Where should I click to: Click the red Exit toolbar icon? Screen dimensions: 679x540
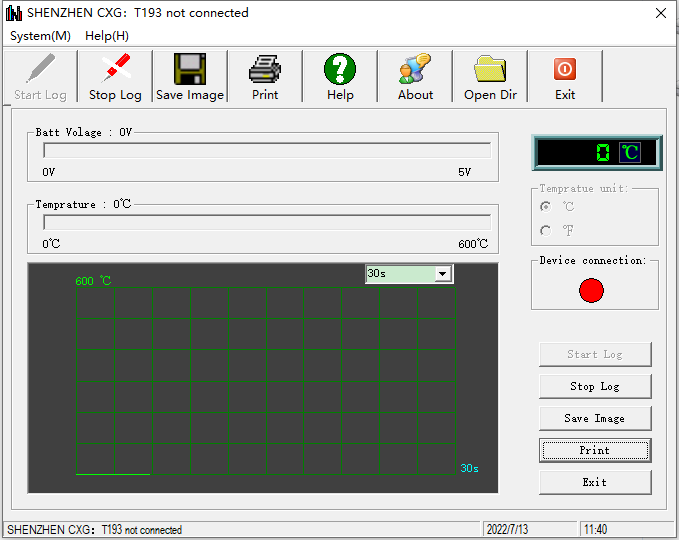coord(565,69)
